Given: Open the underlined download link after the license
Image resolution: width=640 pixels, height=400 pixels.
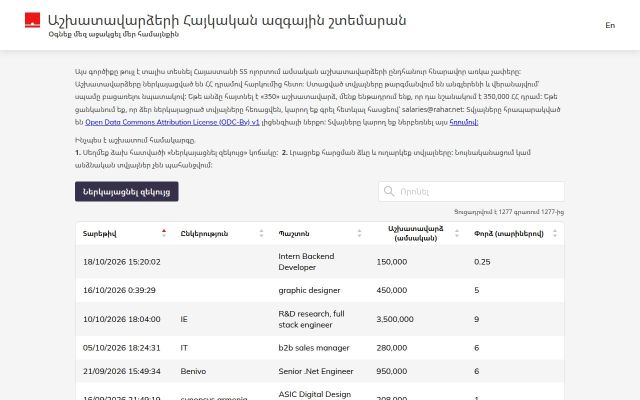Looking at the screenshot, I should pyautogui.click(x=464, y=122).
